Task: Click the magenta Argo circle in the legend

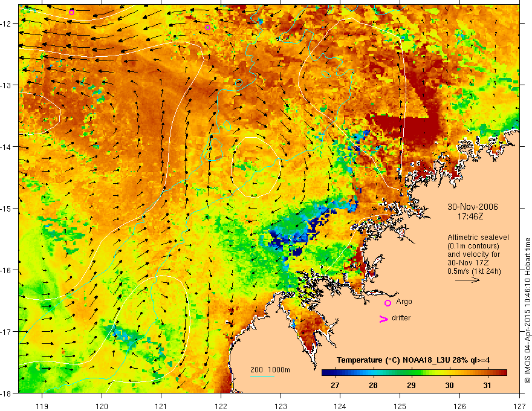Action: (388, 303)
